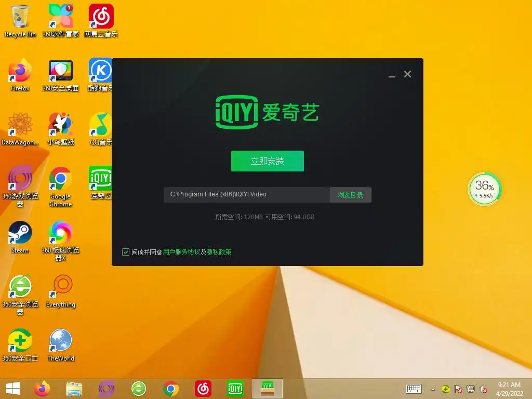Open the touch keyboard tray icon
Screen dimensions: 532x399
click(414, 389)
